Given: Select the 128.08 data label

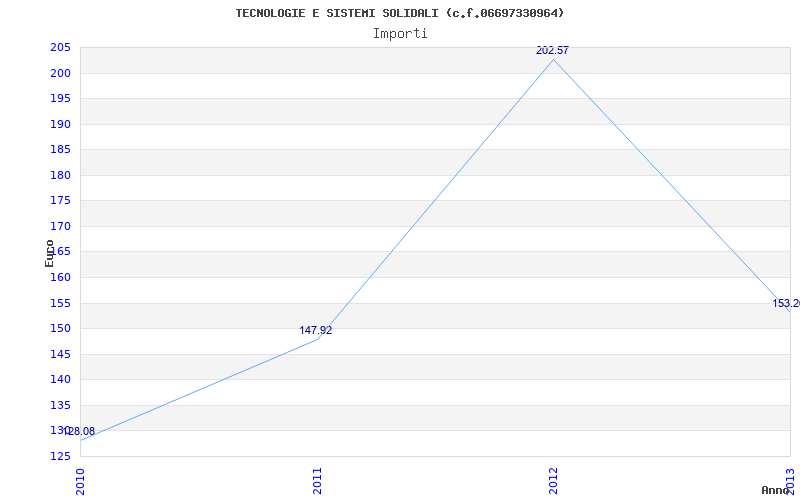Looking at the screenshot, I should pos(79,432).
